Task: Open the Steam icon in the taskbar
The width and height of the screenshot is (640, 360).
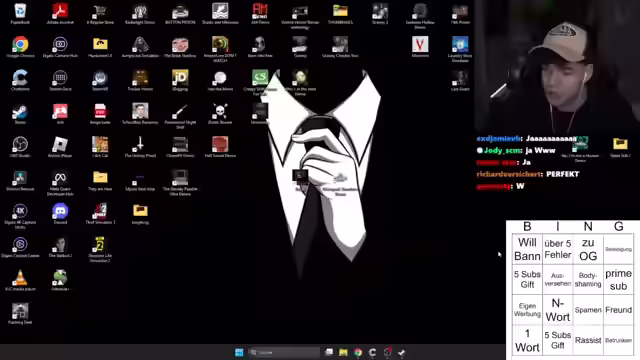Action: coord(402,352)
